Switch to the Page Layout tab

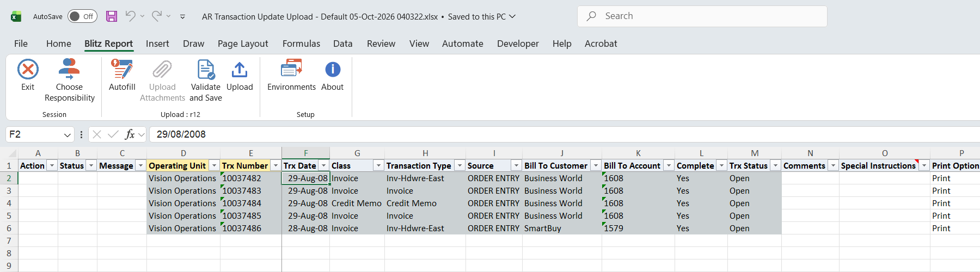click(x=243, y=44)
